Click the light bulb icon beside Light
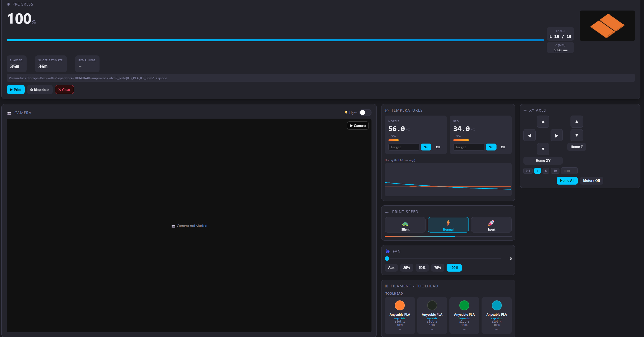 click(x=346, y=113)
